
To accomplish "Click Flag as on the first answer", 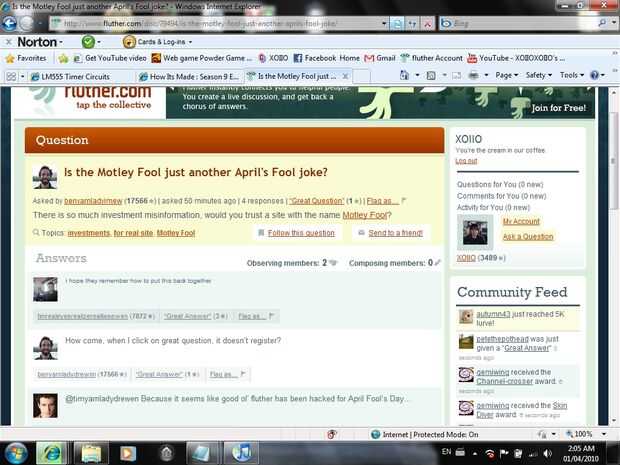I will [x=251, y=316].
